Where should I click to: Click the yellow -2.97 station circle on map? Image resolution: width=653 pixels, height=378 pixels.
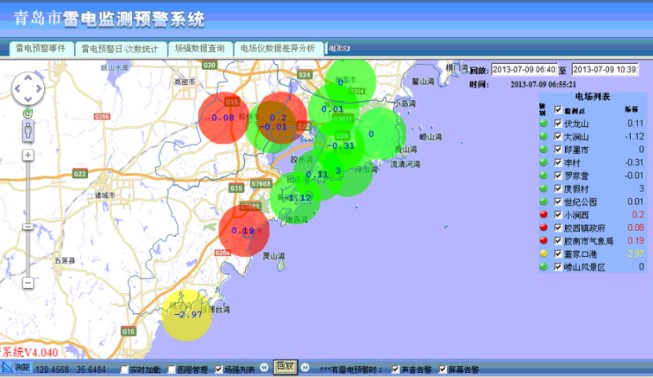[x=187, y=315]
